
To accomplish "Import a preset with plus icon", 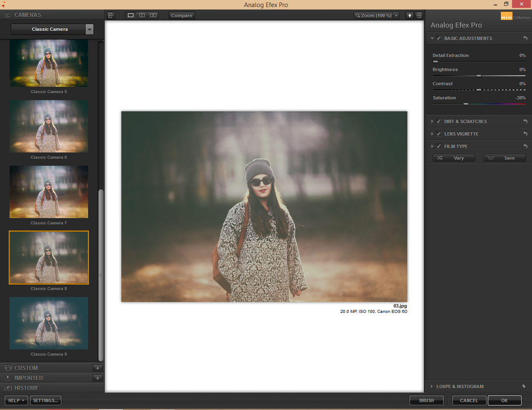I will click(98, 378).
